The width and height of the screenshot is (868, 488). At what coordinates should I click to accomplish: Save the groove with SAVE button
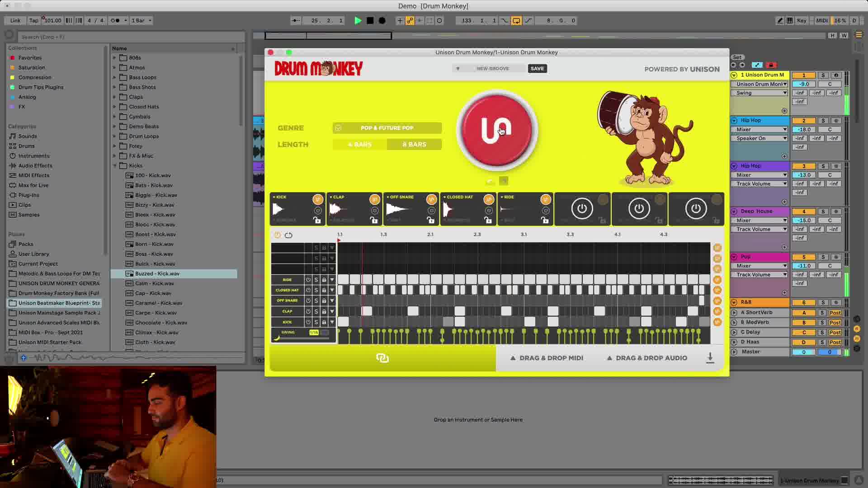point(537,69)
